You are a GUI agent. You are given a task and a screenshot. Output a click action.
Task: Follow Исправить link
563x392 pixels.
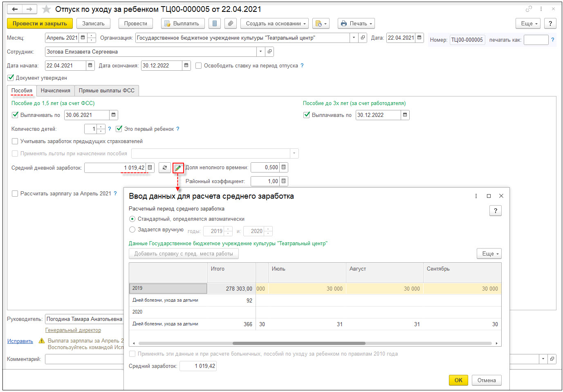[x=20, y=341]
